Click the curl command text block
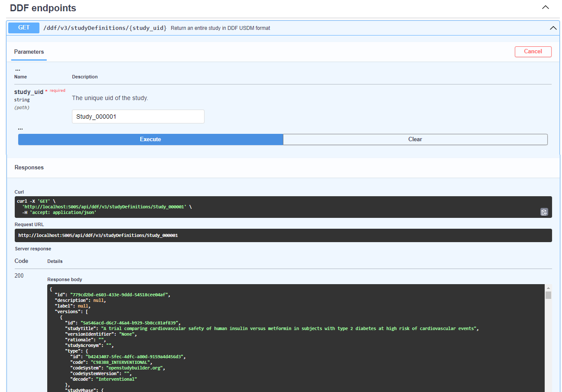The image size is (562, 392). pyautogui.click(x=283, y=207)
